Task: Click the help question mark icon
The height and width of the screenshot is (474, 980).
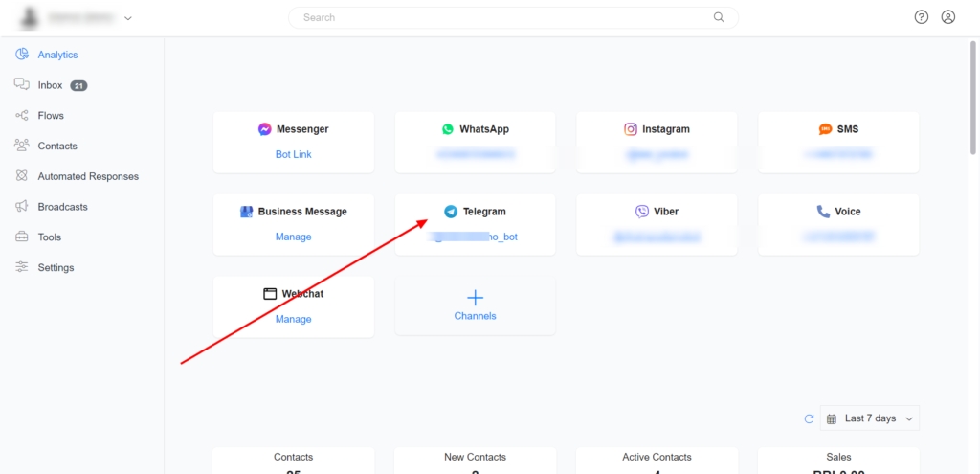Action: 921,17
